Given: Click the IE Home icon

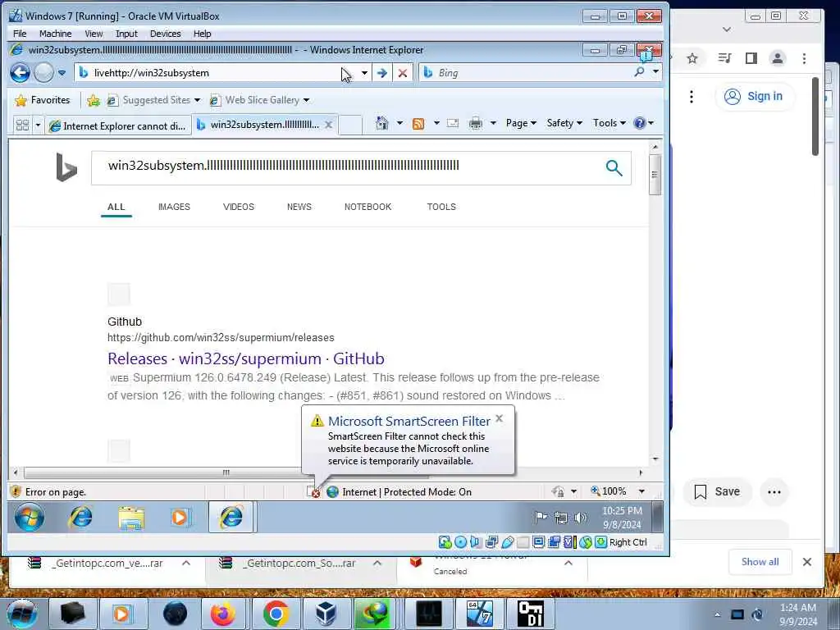Looking at the screenshot, I should 381,123.
